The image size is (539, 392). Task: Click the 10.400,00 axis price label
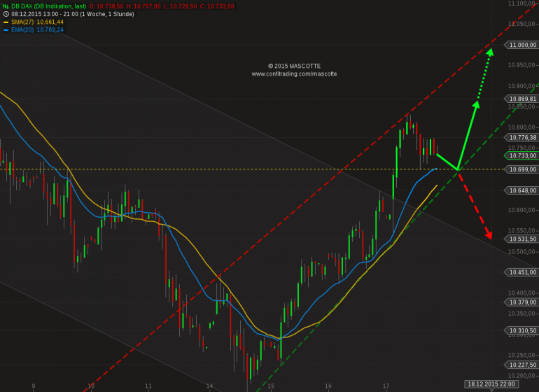(521, 293)
